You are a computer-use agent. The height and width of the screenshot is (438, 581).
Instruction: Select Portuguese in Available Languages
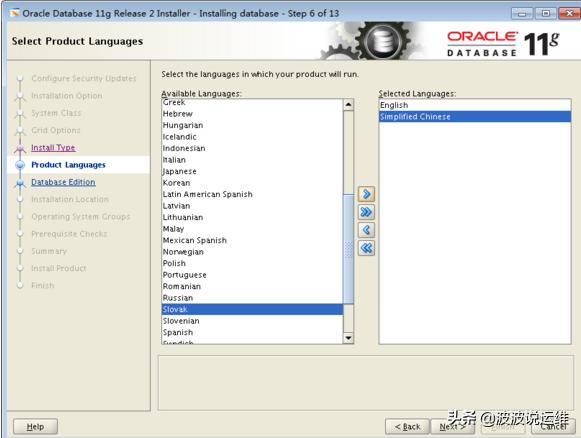coord(252,275)
